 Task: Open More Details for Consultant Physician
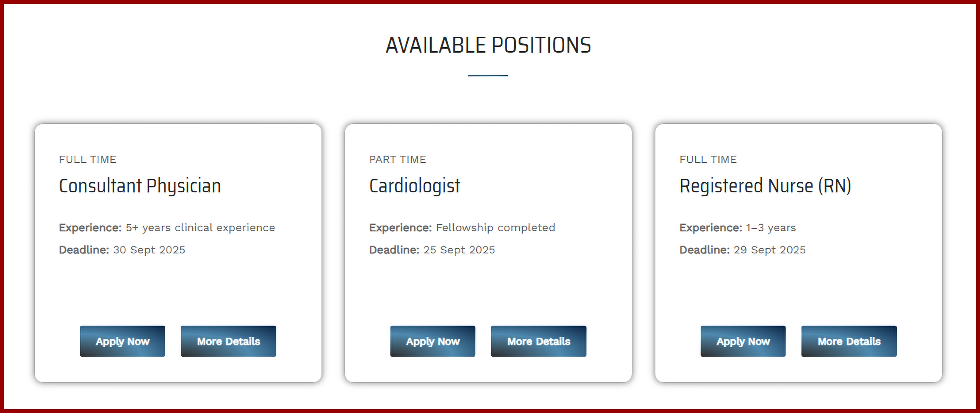[228, 341]
